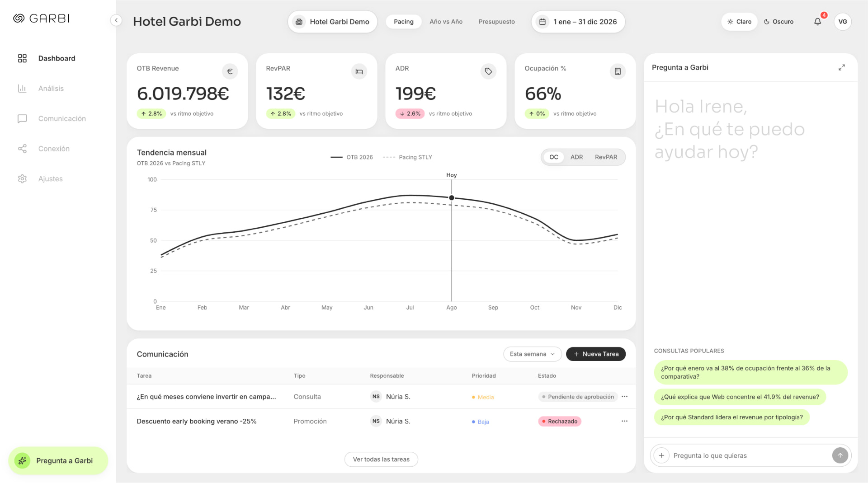Click the building icon on Ocupación card
The width and height of the screenshot is (868, 483).
pyautogui.click(x=618, y=71)
